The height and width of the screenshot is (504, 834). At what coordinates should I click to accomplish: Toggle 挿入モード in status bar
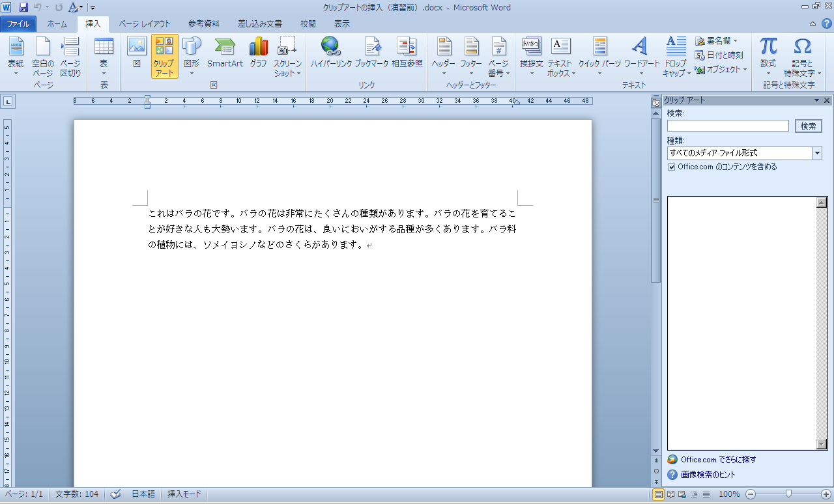click(x=184, y=494)
